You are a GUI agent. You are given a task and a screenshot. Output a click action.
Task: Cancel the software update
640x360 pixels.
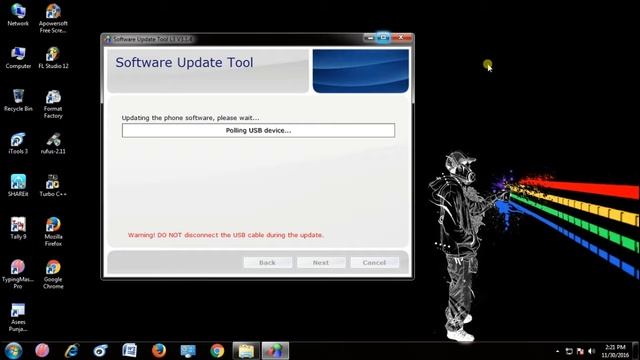click(x=374, y=262)
